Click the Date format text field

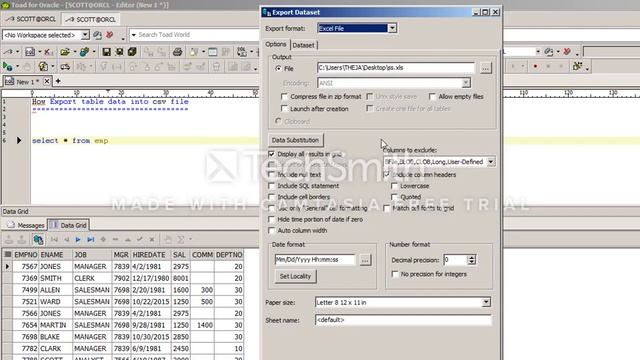click(315, 260)
